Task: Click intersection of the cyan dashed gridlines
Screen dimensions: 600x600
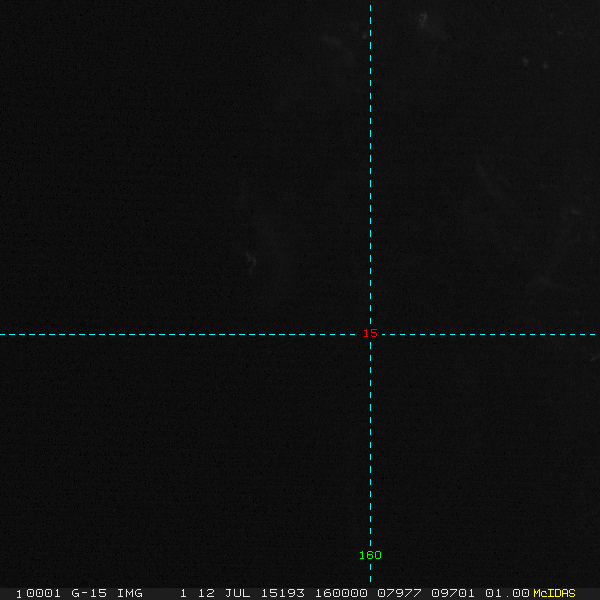Action: (370, 334)
